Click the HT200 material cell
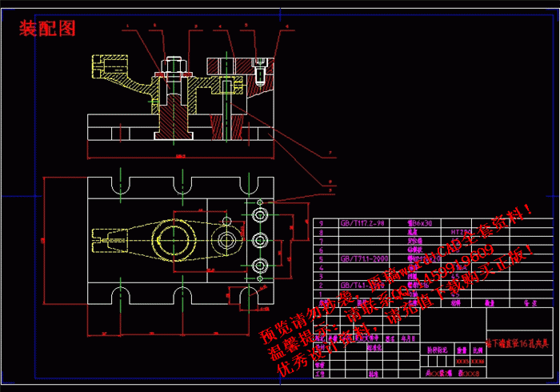The height and width of the screenshot is (392, 560). [460, 232]
